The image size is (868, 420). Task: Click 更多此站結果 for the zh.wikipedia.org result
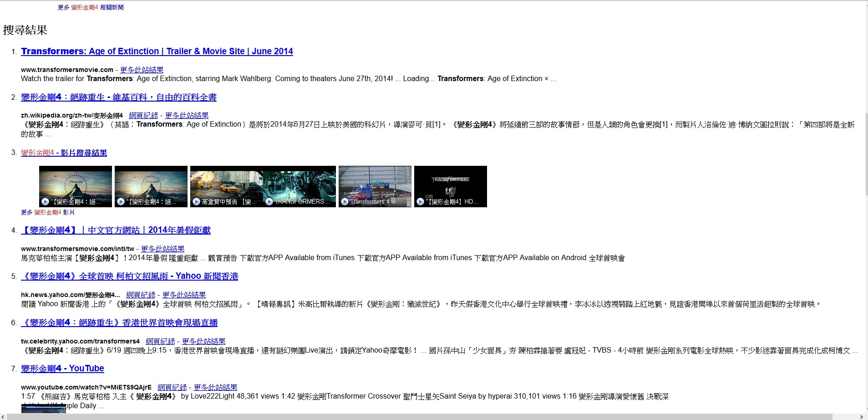pos(187,116)
